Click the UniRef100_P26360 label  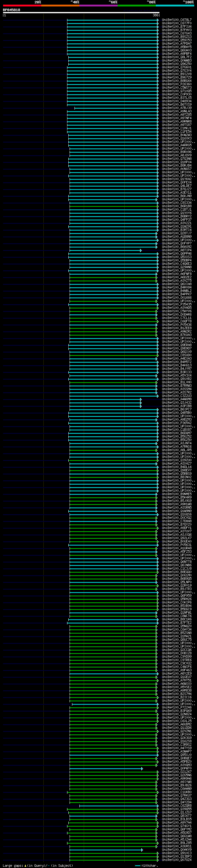[177, 84]
